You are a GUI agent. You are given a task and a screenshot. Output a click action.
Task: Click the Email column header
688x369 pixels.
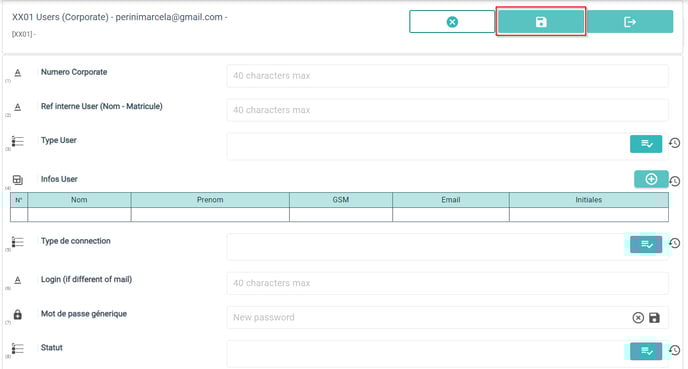point(451,200)
